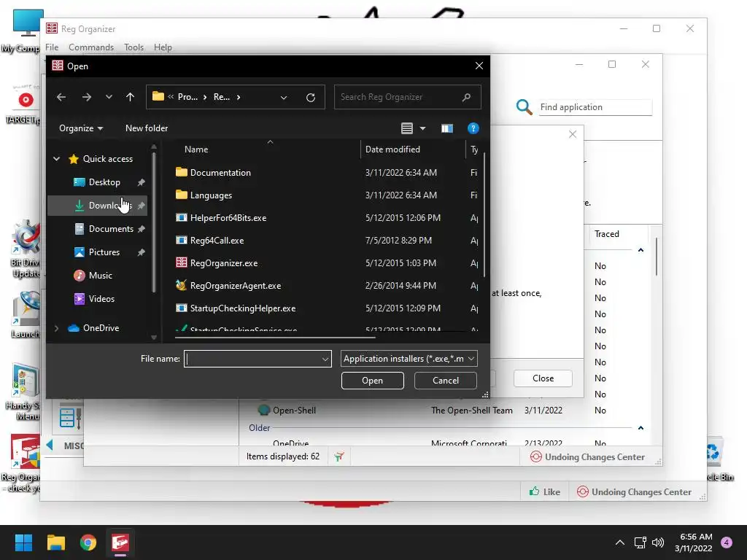Open the Windows Start menu
The width and height of the screenshot is (747, 560).
(x=23, y=542)
